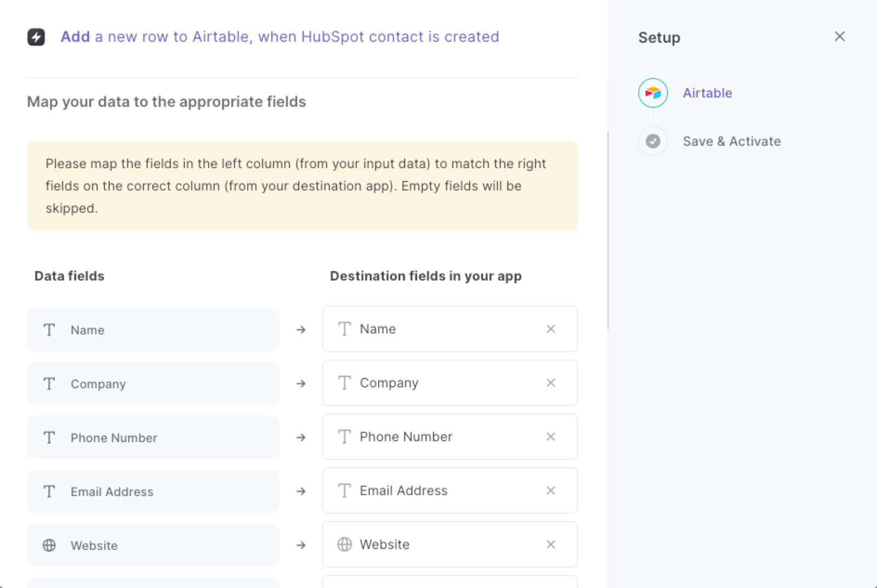Image resolution: width=877 pixels, height=588 pixels.
Task: Click the 'Destination fields in your app' heading
Action: point(426,276)
